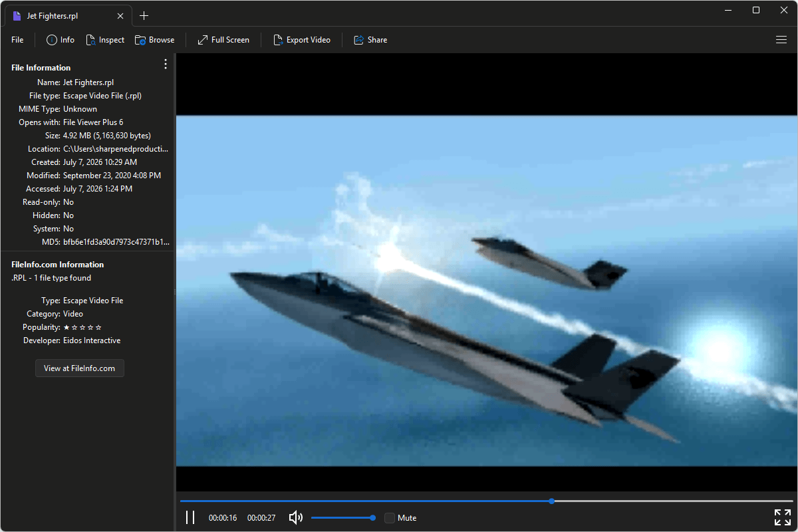Click '.RPL - 1 file type found' text
Screen dimensions: 798x532
click(51, 278)
